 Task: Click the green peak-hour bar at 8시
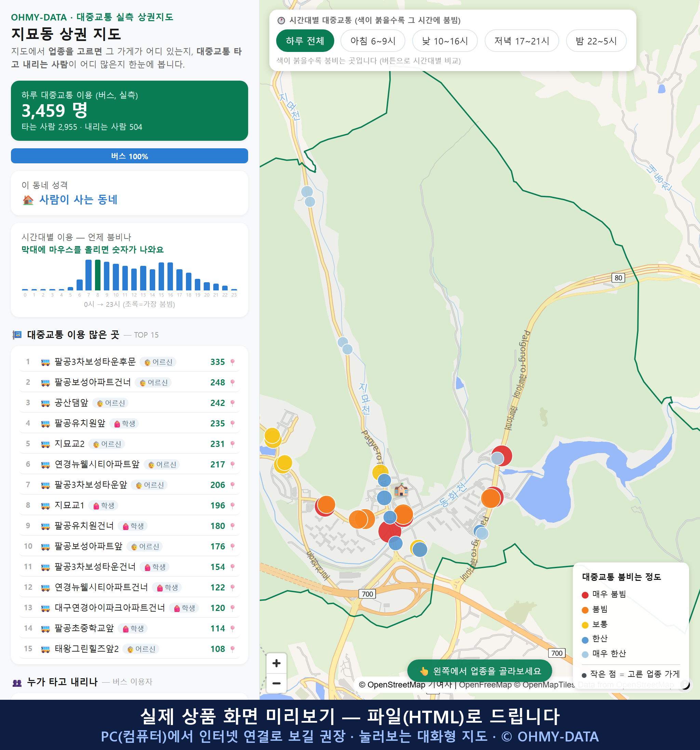click(98, 275)
